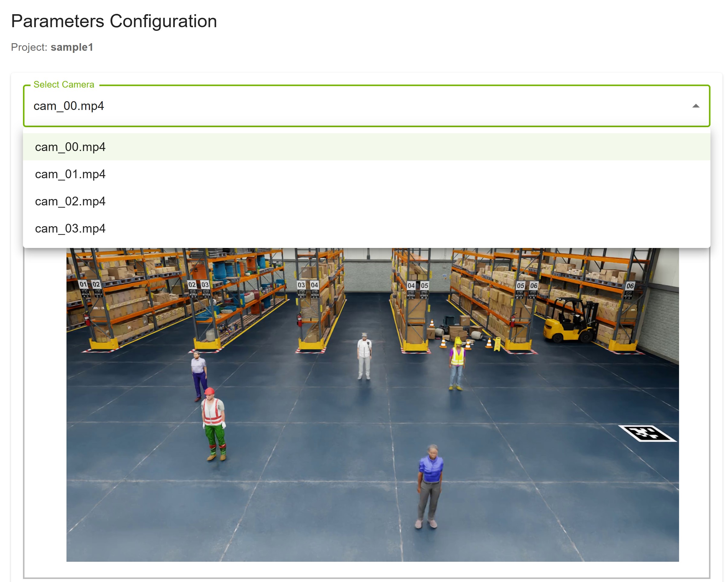
Task: Click the rightmost 06 aisle sign
Action: [630, 286]
